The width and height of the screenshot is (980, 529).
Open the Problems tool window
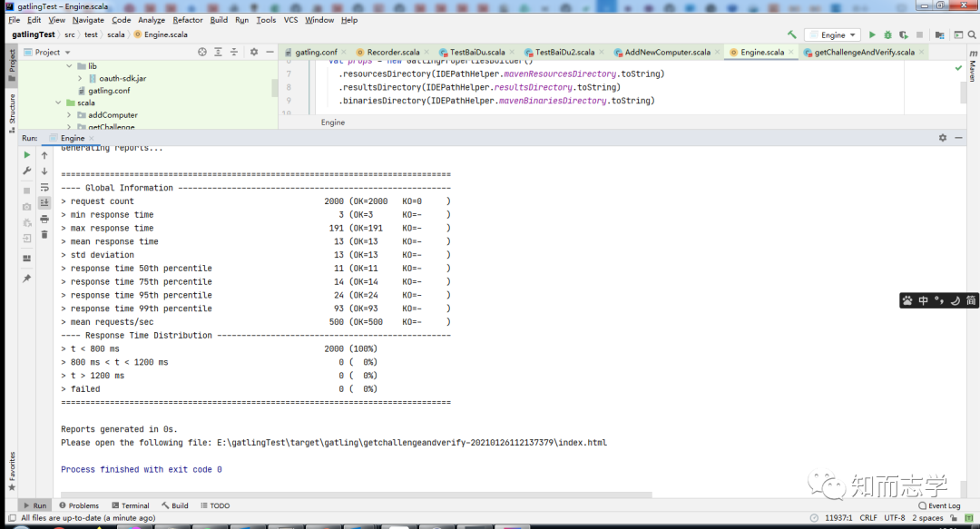[79, 505]
